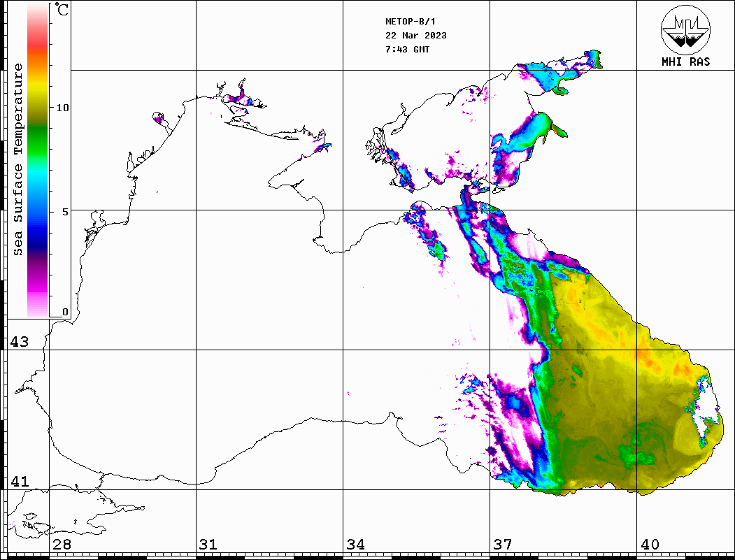
Task: Click the latitude label '43'
Action: (19, 342)
